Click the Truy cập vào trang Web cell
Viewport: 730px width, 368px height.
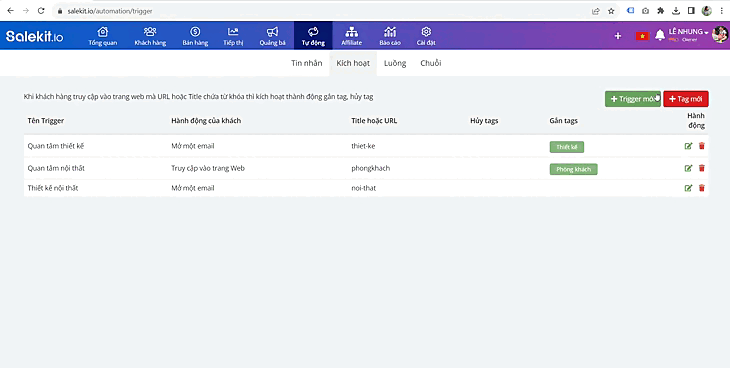(208, 168)
